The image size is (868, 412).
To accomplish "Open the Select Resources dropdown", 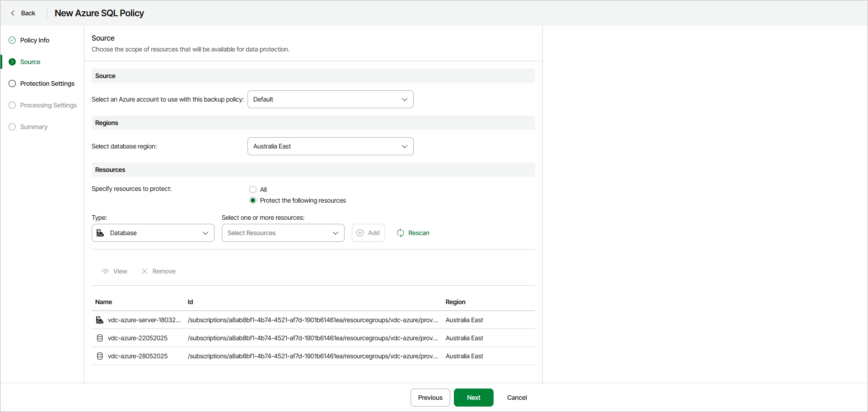I will pyautogui.click(x=283, y=233).
